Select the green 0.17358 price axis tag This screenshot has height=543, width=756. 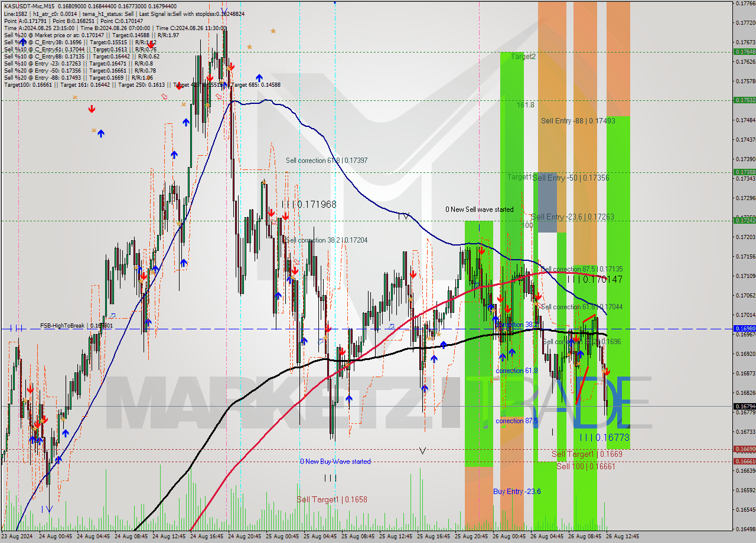(744, 172)
